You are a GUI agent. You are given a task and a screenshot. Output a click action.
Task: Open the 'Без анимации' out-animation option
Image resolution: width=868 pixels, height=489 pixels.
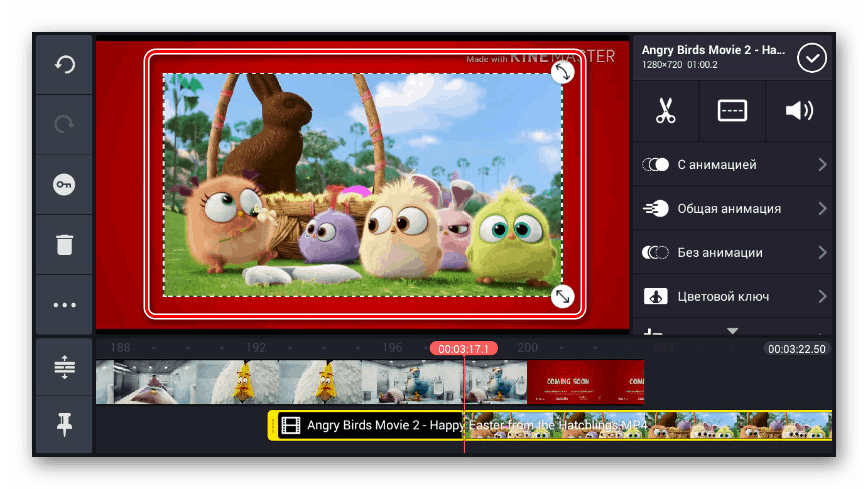(732, 253)
